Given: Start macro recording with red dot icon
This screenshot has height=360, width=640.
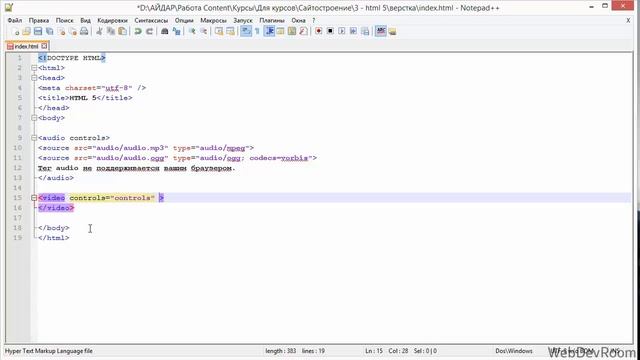Looking at the screenshot, I should [318, 31].
